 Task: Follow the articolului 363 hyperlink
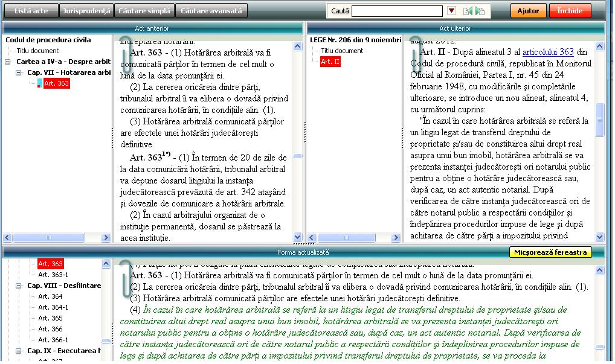pos(548,53)
